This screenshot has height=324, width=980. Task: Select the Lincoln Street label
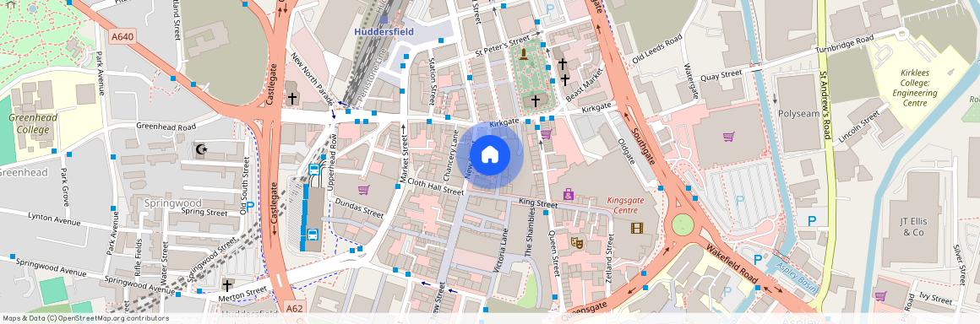[x=860, y=127]
